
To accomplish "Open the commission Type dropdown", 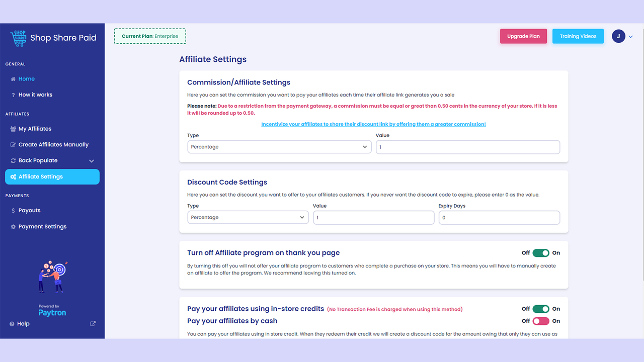I will 279,147.
